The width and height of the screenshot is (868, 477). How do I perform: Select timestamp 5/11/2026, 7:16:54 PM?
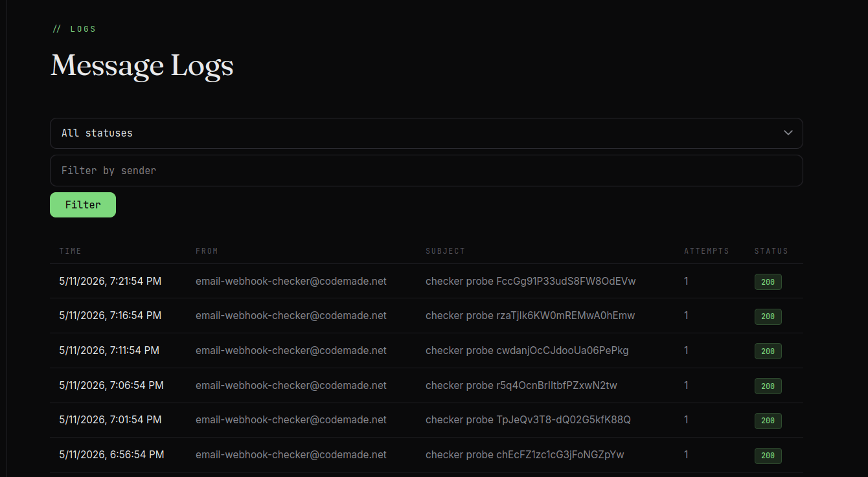pyautogui.click(x=110, y=316)
